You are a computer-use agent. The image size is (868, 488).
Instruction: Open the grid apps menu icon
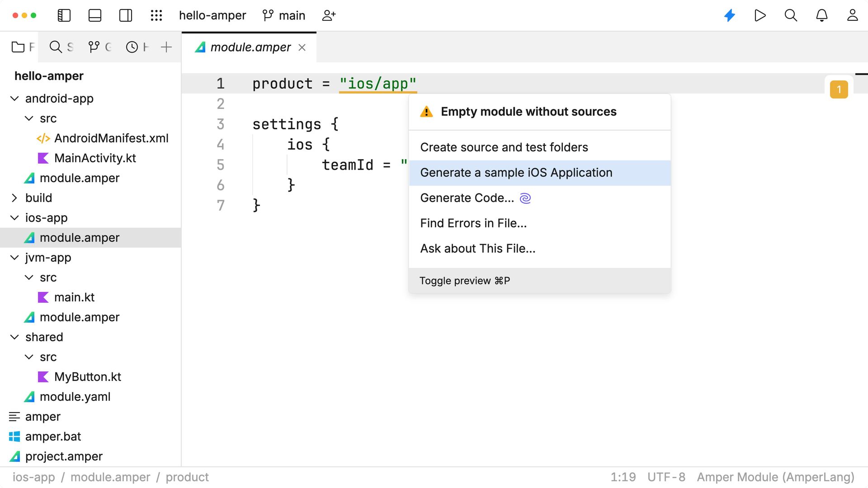click(x=156, y=15)
